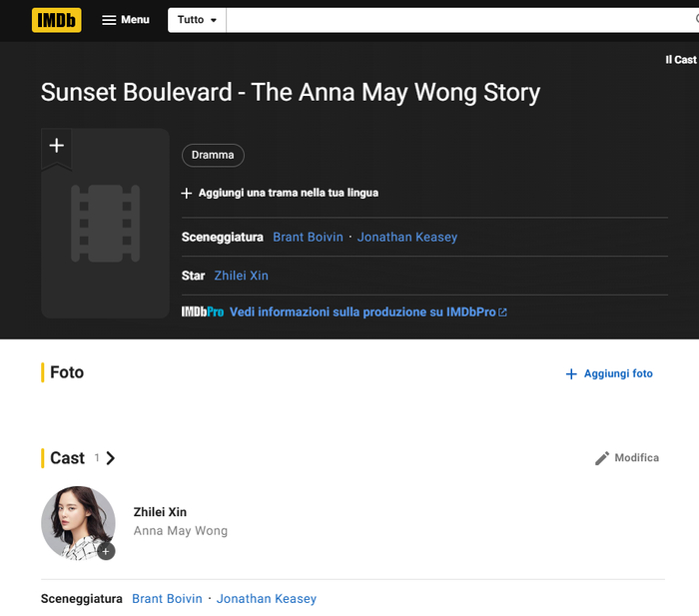
Task: Click the Sunset Boulevard title heading
Action: [291, 92]
